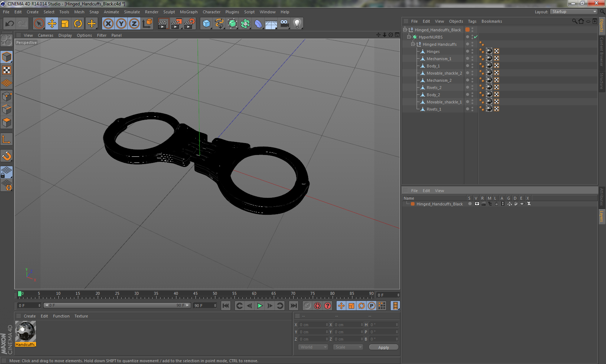This screenshot has width=606, height=364.
Task: Open the World coordinate dropdown
Action: click(313, 347)
